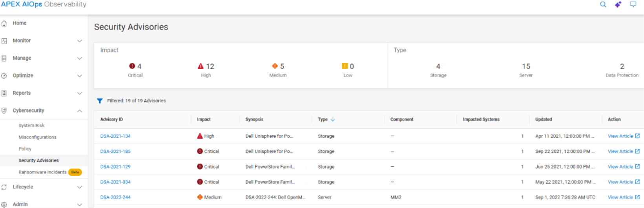Expand the Optimize menu chevron
This screenshot has width=644, height=208.
(80, 76)
